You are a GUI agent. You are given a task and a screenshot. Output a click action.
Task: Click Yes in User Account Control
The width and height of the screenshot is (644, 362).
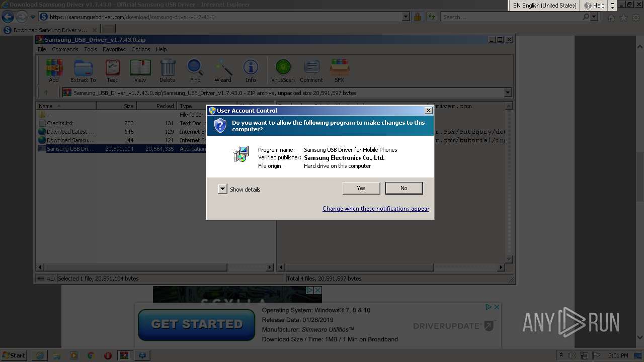click(361, 188)
